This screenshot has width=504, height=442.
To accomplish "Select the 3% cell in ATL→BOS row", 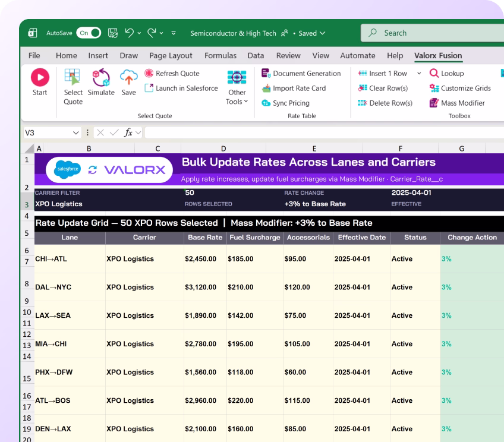I will point(472,400).
